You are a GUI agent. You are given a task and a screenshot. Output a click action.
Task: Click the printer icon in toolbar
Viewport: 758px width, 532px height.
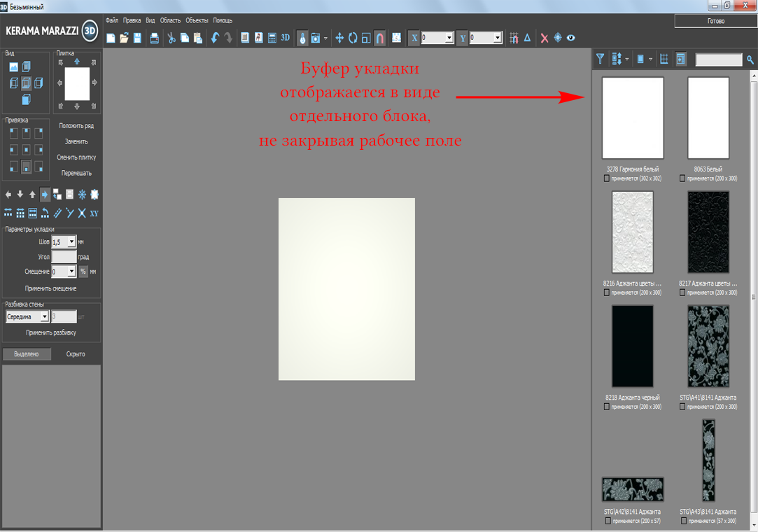154,38
